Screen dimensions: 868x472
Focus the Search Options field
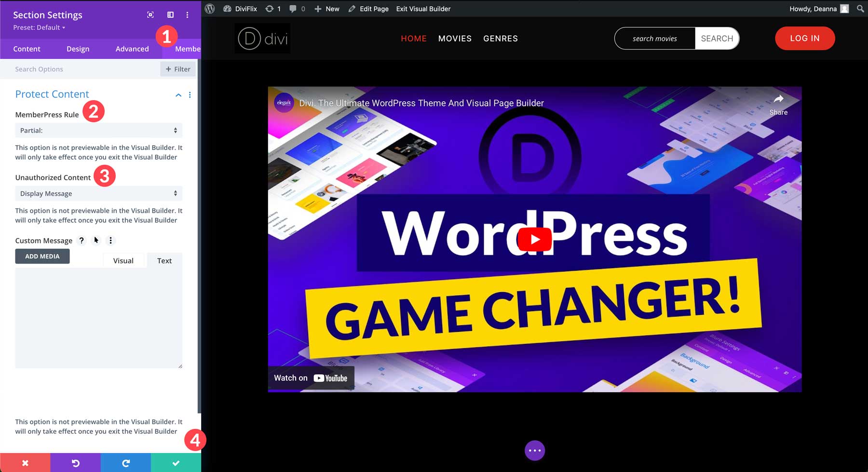(x=80, y=69)
